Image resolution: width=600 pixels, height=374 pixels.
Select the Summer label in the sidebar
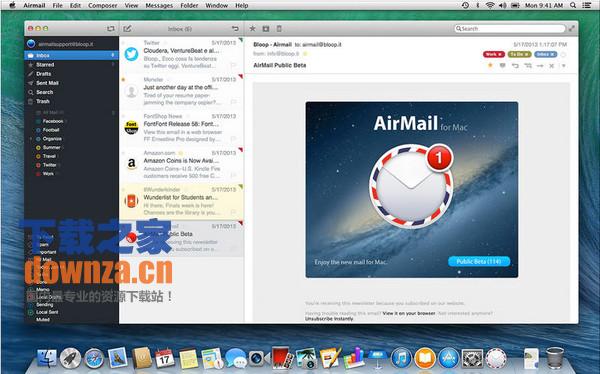[x=51, y=147]
